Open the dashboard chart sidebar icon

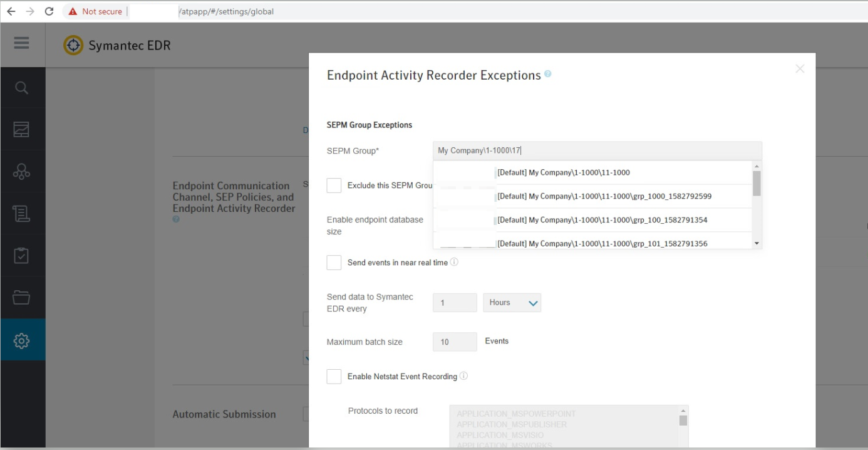click(22, 130)
